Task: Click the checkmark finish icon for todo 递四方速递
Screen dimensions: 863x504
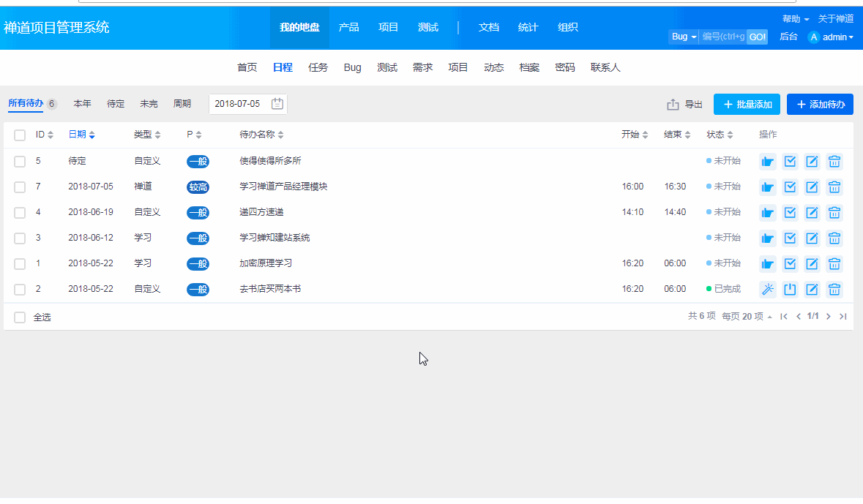Action: pyautogui.click(x=790, y=213)
